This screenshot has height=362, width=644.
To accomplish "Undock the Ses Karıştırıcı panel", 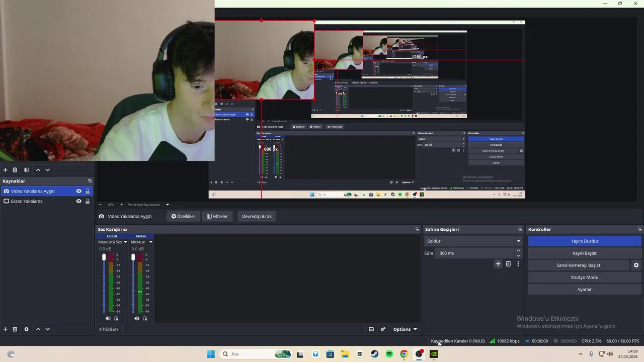I will click(417, 229).
